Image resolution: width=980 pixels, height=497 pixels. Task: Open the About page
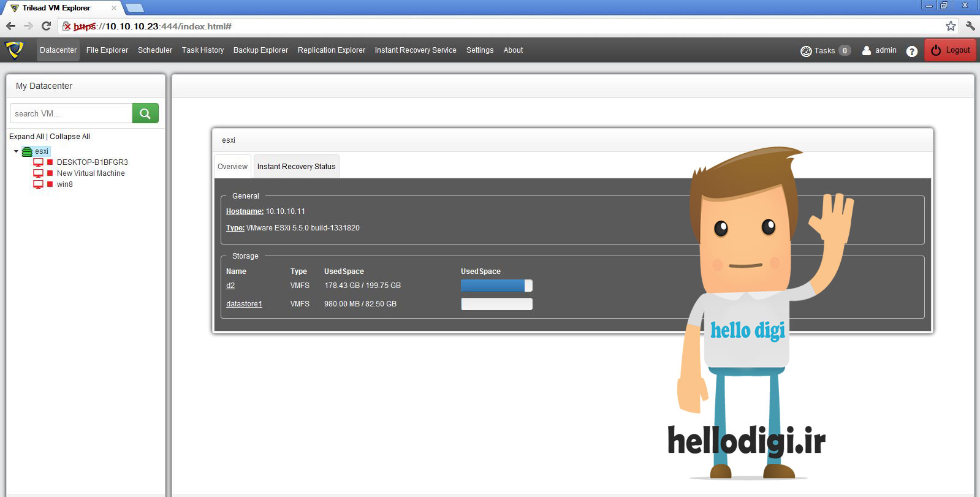[x=514, y=50]
